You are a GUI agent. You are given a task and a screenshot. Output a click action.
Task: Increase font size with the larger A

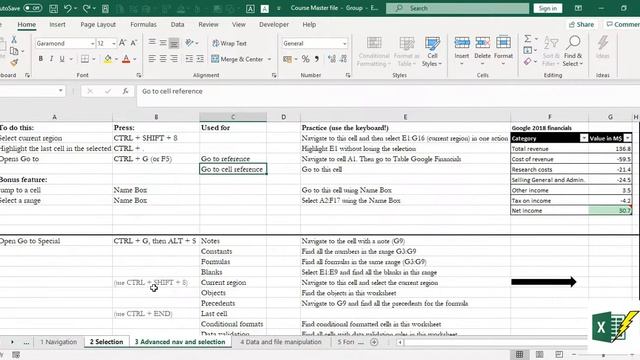tap(122, 43)
